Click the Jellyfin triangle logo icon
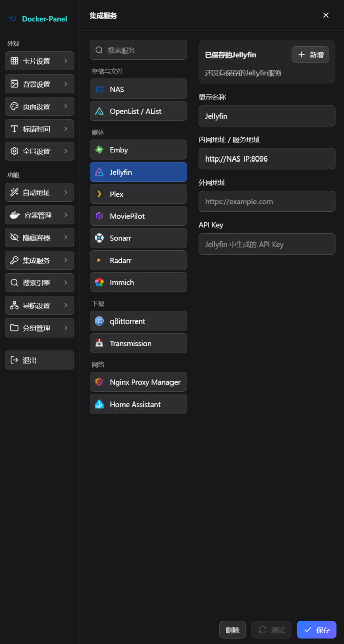This screenshot has height=644, width=344. (99, 172)
